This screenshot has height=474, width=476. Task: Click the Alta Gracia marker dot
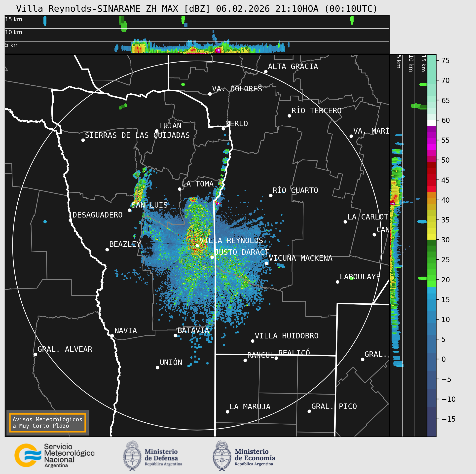point(266,72)
